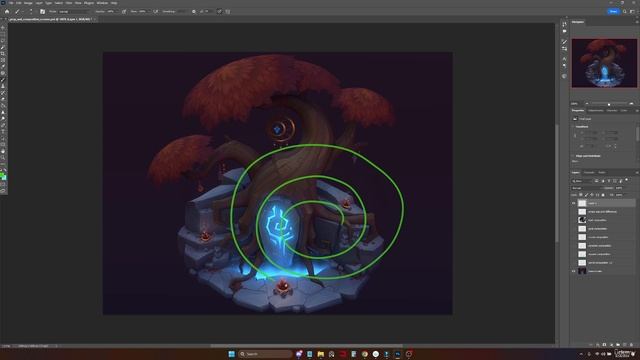
Task: Open Chrome from the taskbar
Action: coord(364,354)
